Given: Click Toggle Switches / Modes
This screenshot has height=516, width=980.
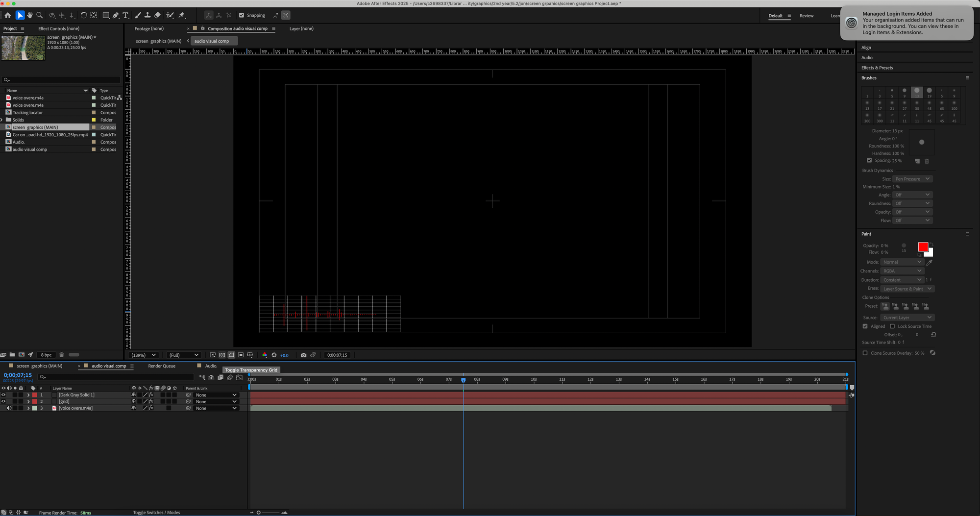Looking at the screenshot, I should [x=156, y=513].
